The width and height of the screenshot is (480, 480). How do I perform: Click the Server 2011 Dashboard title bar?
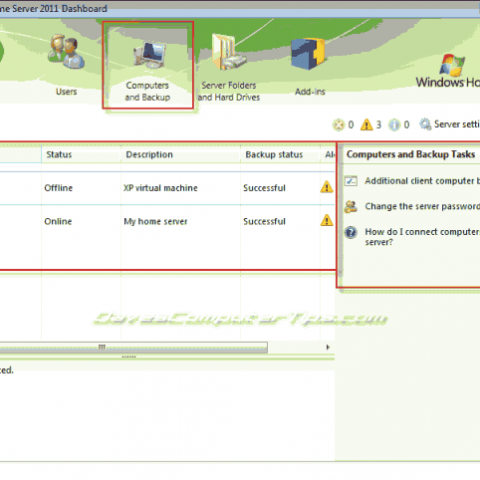point(240,9)
